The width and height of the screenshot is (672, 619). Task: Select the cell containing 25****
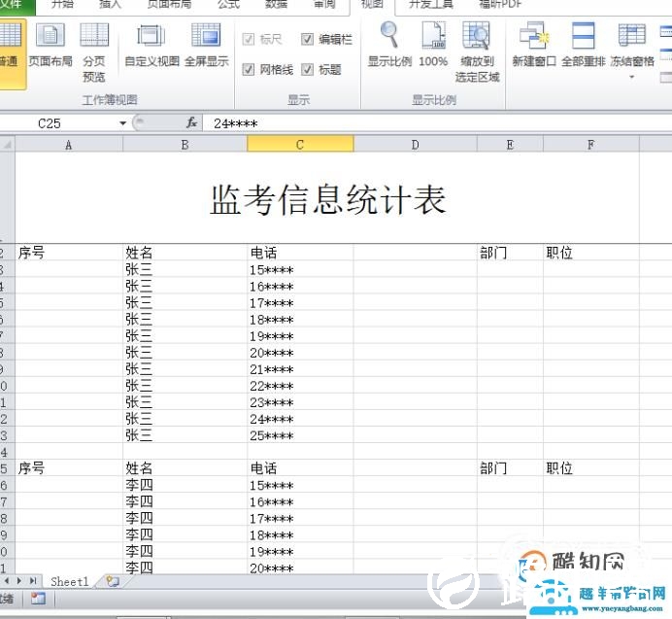click(300, 435)
